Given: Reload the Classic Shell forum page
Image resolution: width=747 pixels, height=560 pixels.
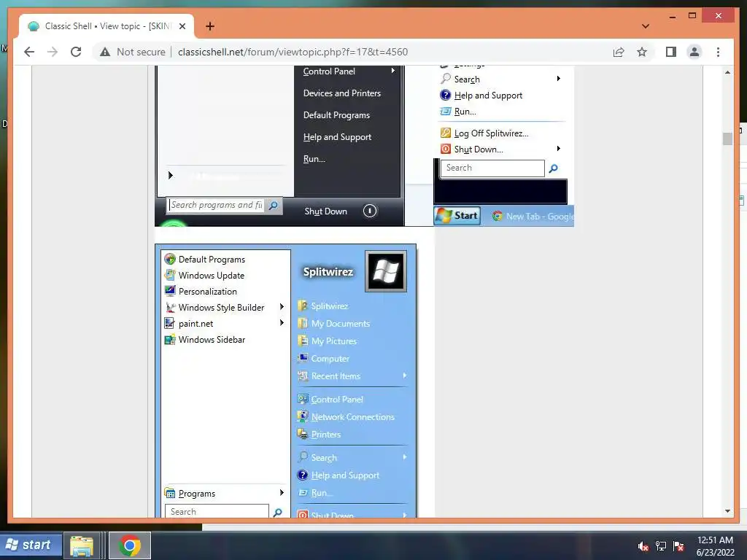Looking at the screenshot, I should tap(76, 52).
